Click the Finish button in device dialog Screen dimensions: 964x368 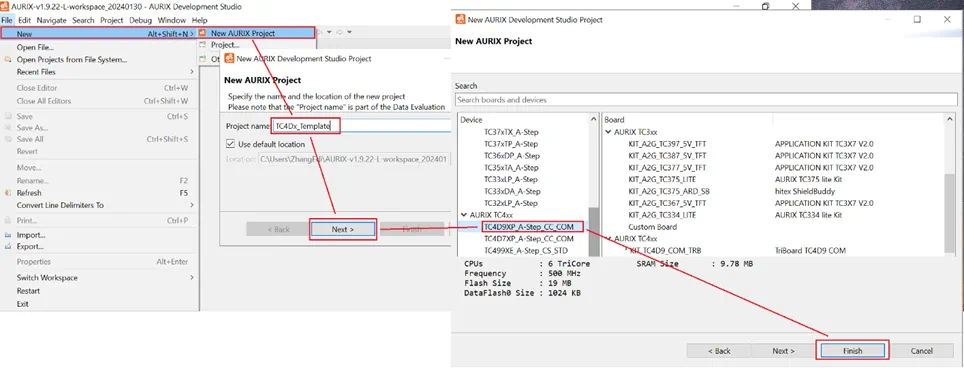pyautogui.click(x=852, y=351)
